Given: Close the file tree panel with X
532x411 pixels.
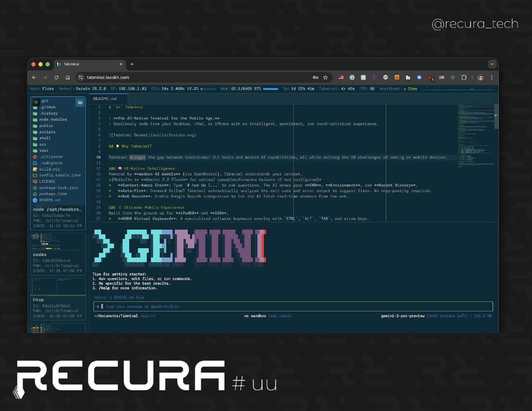Looking at the screenshot, I should click(x=36, y=102).
